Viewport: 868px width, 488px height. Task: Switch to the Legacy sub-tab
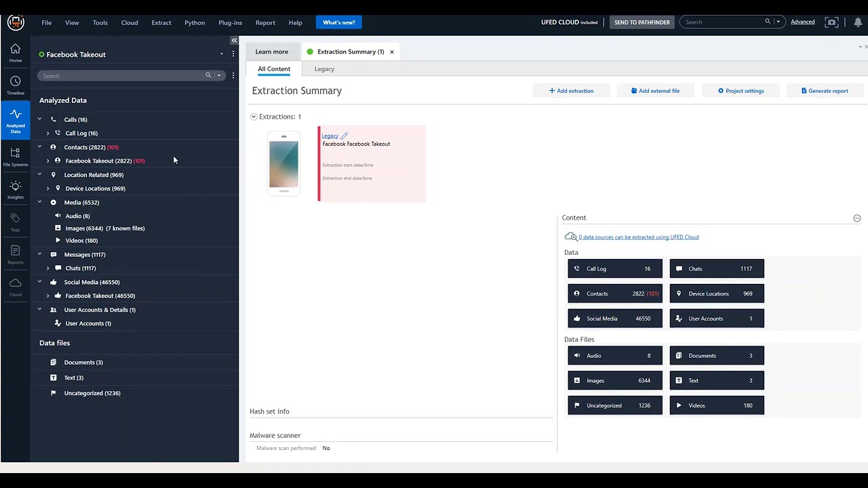point(324,69)
